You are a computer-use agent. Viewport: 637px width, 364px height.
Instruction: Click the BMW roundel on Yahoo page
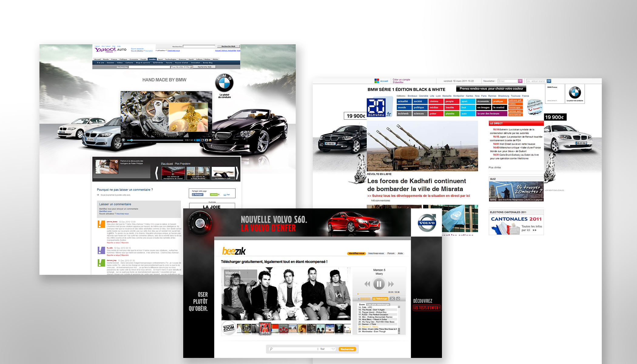pos(224,83)
